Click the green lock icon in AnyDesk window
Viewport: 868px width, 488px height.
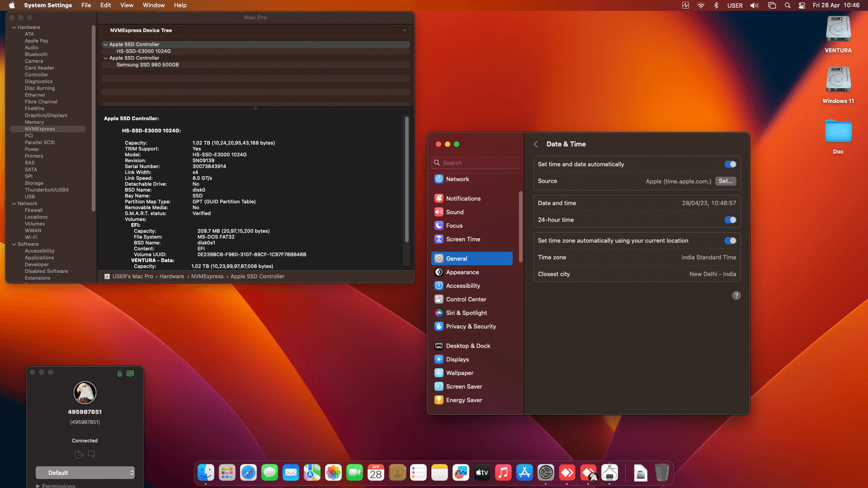coord(120,373)
